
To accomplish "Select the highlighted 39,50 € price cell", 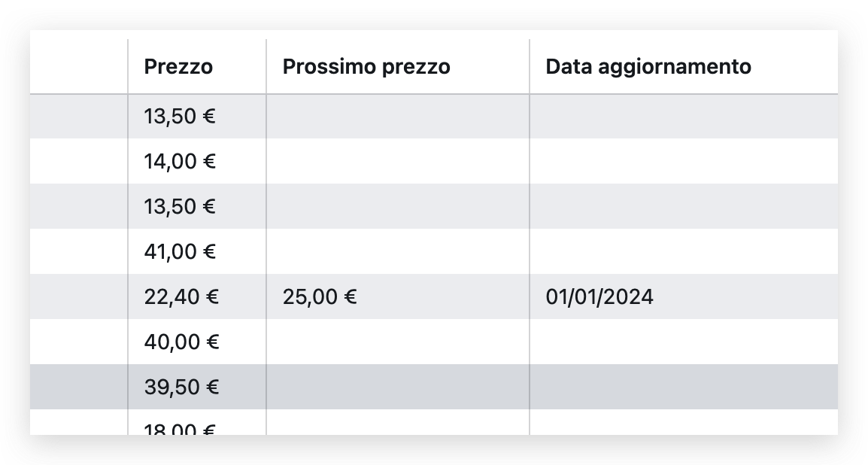I will click(x=181, y=387).
